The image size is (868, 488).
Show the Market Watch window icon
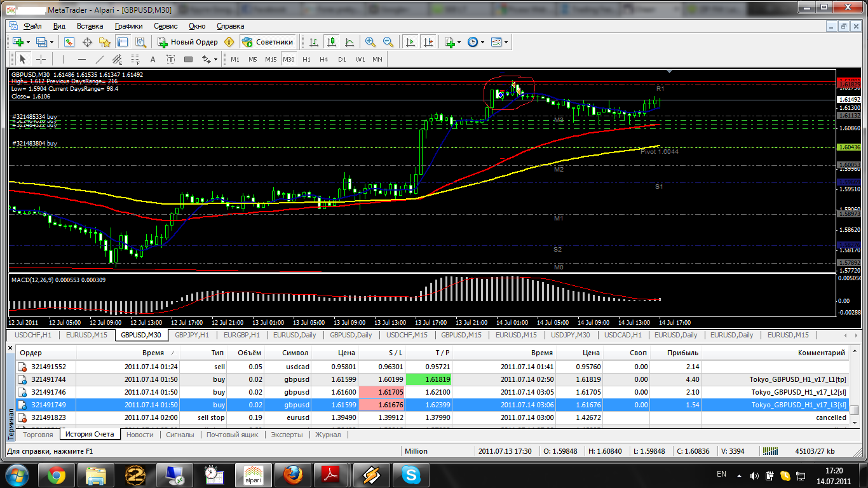(69, 42)
